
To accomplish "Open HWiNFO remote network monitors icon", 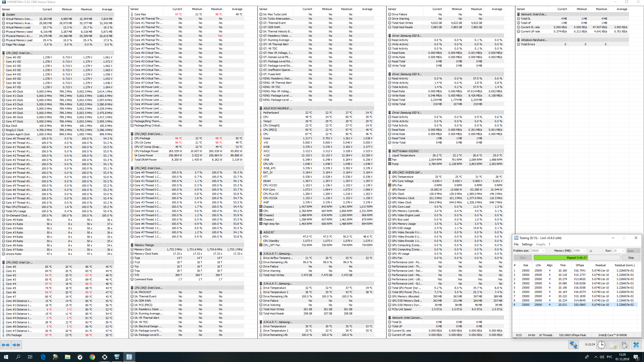I will click(574, 345).
